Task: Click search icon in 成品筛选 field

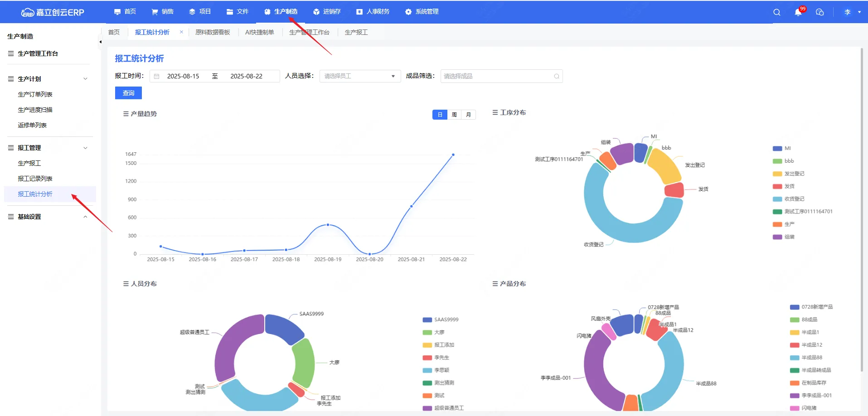Action: (x=556, y=76)
